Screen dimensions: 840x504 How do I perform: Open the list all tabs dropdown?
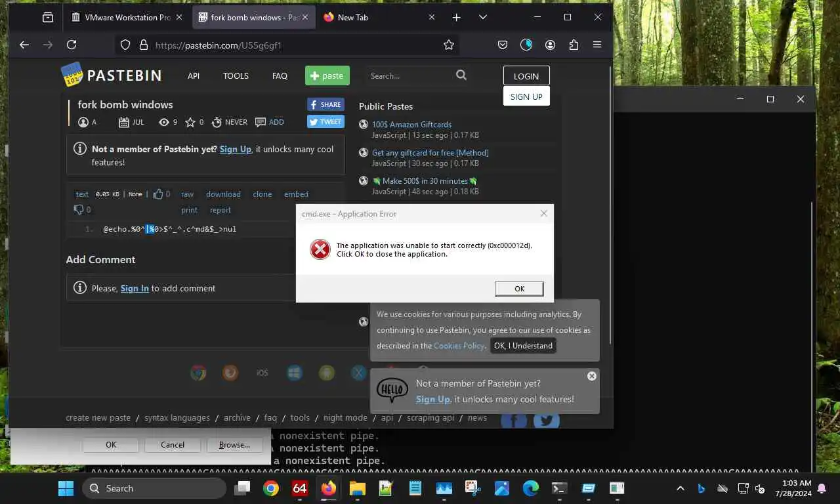[483, 18]
